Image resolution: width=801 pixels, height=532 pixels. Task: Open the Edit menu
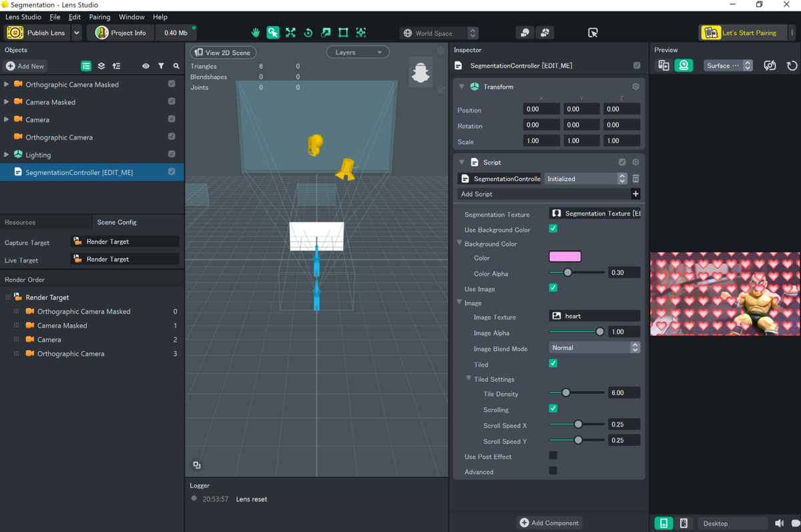pos(75,17)
